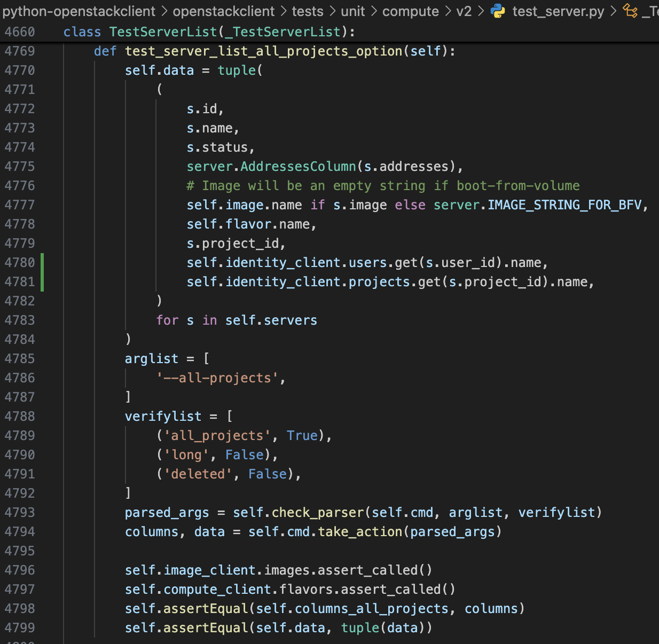The width and height of the screenshot is (659, 644).
Task: Click the IMAGE_STRING_FOR_BFV constant
Action: coord(564,205)
